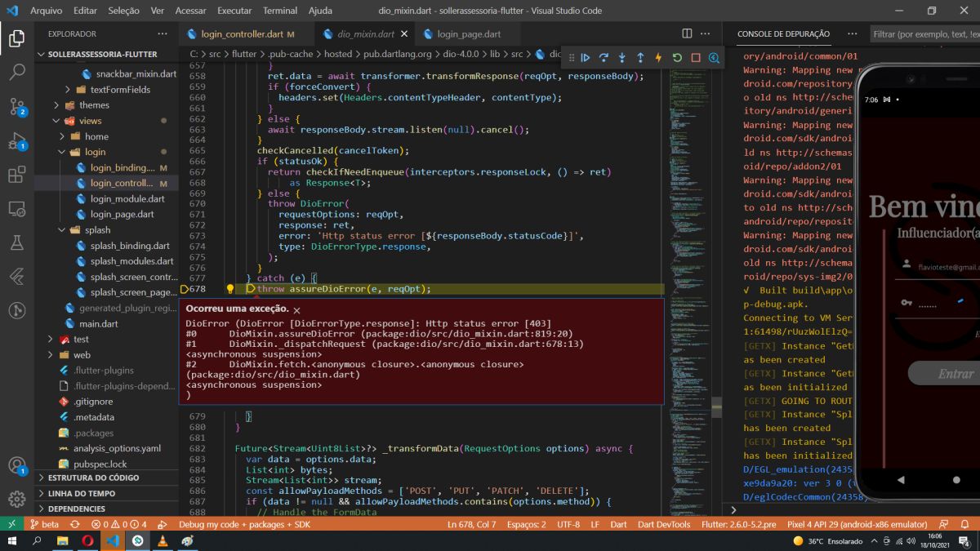The image size is (980, 551).
Task: Expand the LINHA DO TEMPO section
Action: coord(82,493)
